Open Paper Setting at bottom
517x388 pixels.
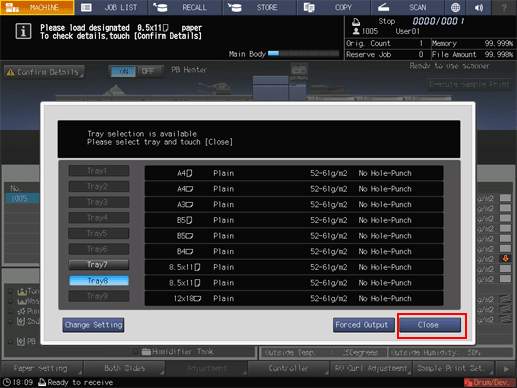42,368
